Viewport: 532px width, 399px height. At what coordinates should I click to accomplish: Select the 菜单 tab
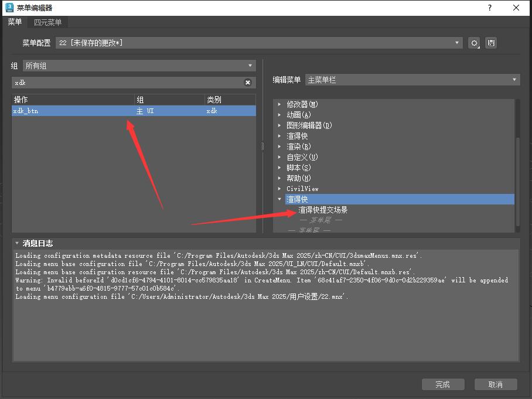pos(15,22)
